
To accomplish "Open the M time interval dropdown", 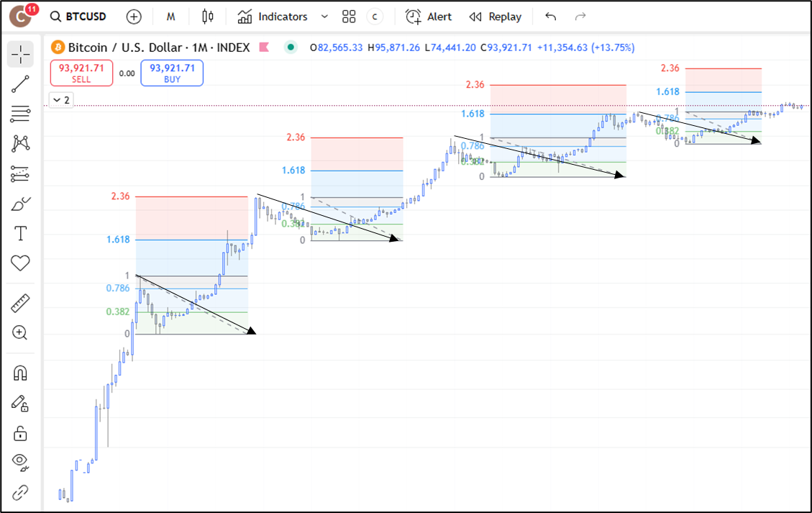I will [x=170, y=17].
